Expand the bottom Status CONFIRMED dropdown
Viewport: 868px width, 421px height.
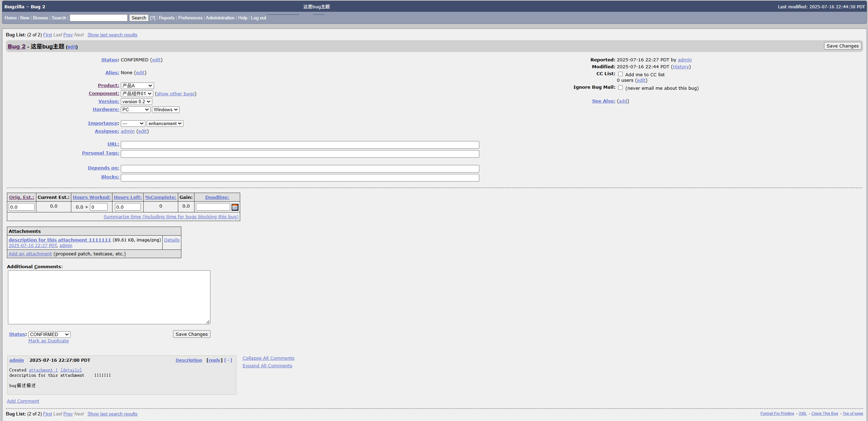(x=49, y=334)
